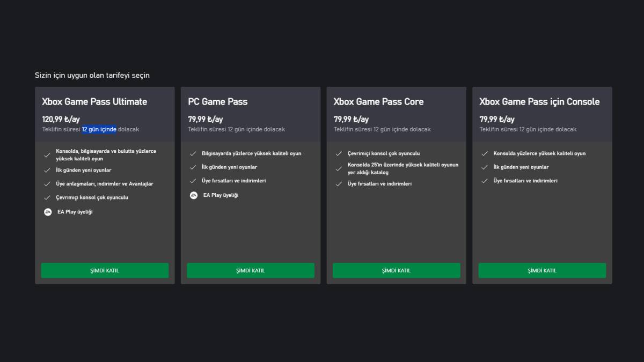The width and height of the screenshot is (644, 362).
Task: Click the offer expiry text under PC Game Pass
Action: pos(236,129)
